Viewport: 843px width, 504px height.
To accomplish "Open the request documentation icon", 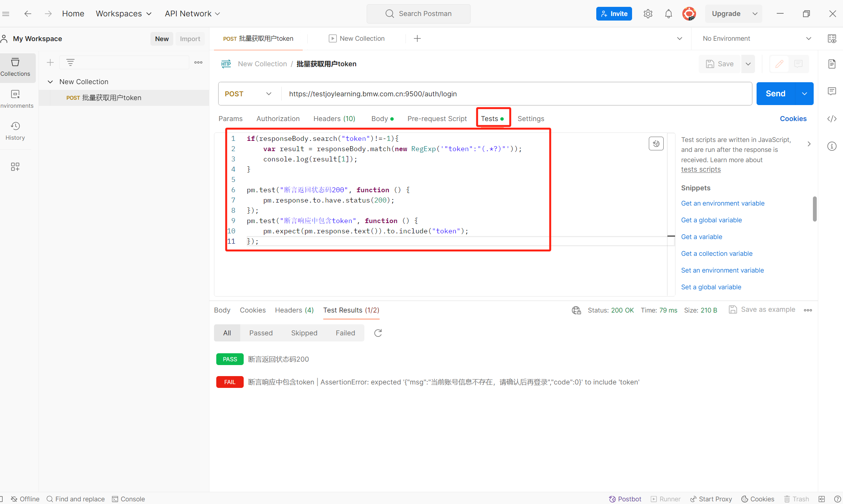I will [832, 64].
